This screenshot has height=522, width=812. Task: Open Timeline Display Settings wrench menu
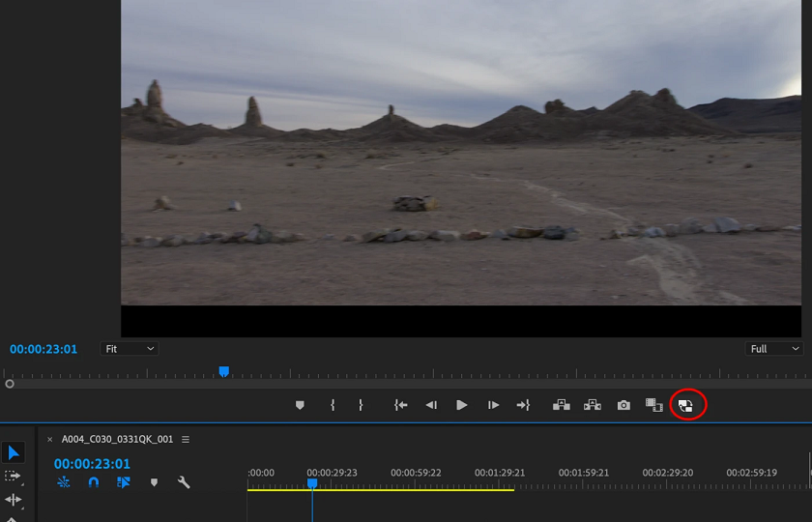(184, 481)
